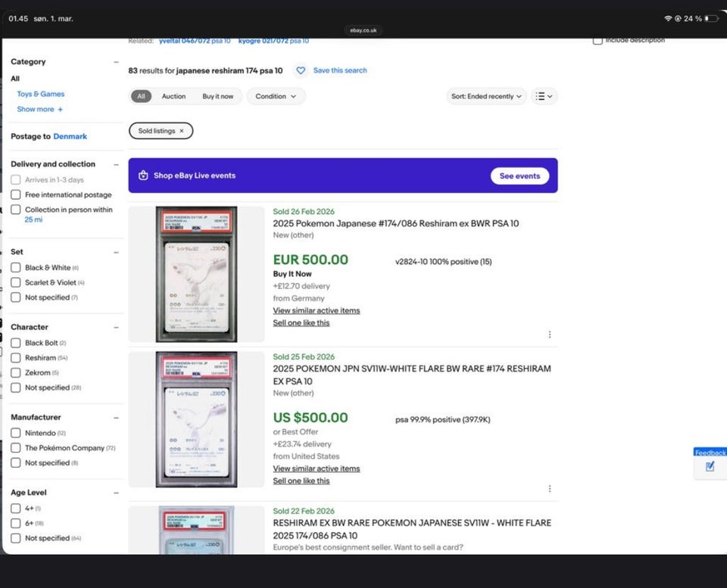This screenshot has width=727, height=588.
Task: Open the Sort: Ended recently dropdown
Action: 486,96
